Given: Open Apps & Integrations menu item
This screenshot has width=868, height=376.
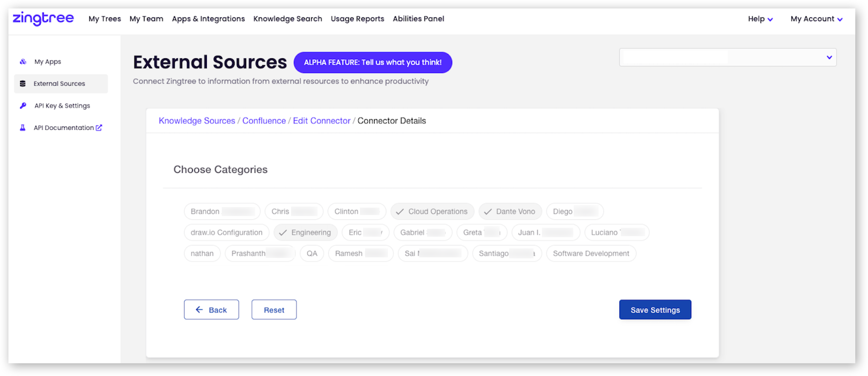Looking at the screenshot, I should point(209,19).
